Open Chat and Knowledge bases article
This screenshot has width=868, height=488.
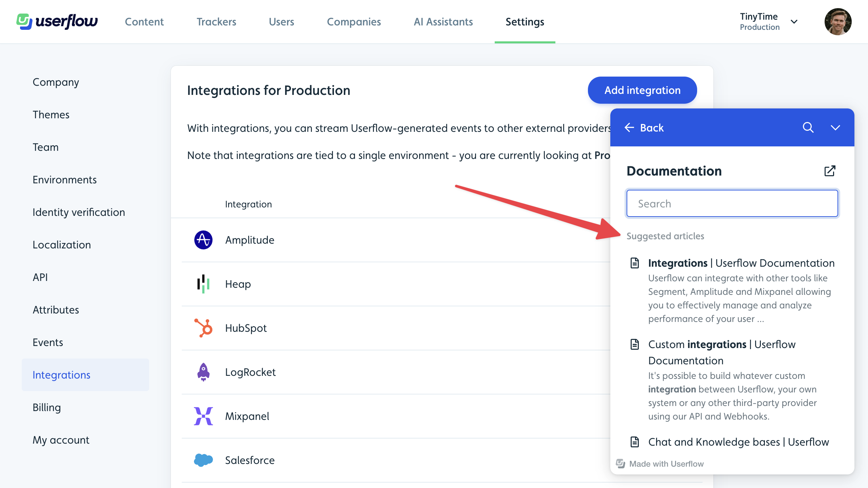738,442
